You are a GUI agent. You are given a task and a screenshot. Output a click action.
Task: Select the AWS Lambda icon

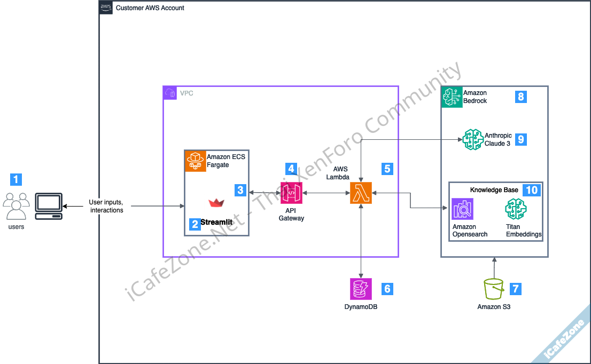[361, 193]
